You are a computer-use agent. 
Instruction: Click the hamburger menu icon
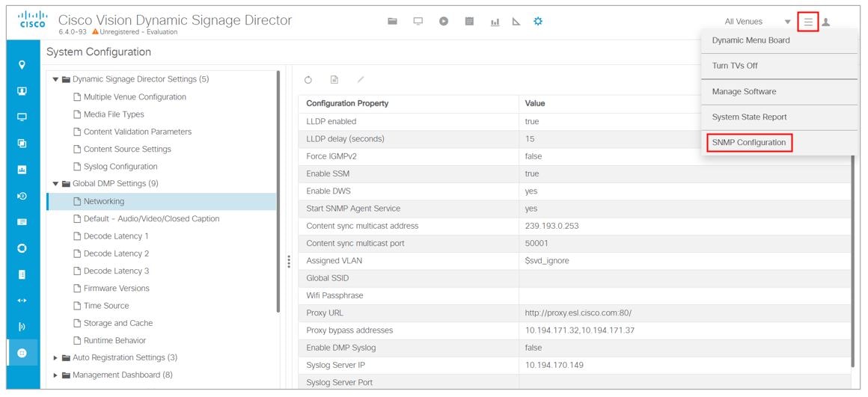[808, 22]
